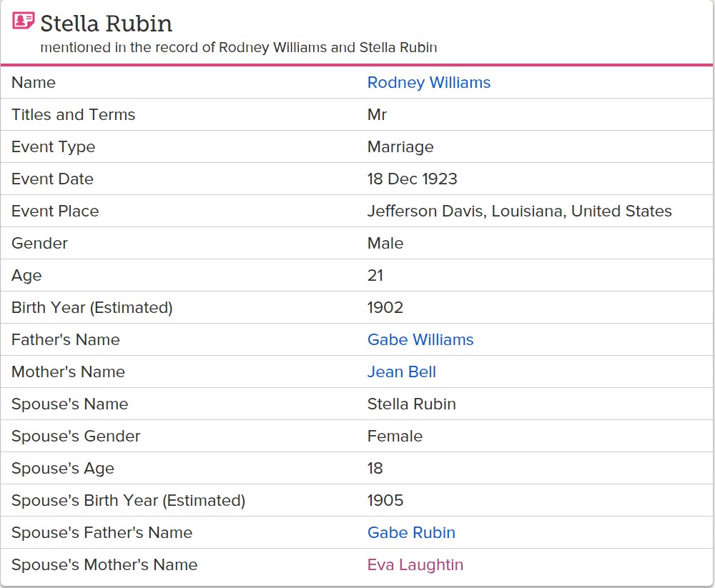715x588 pixels.
Task: Click the Event Place value Jefferson Davis, Louisiana
Action: [519, 211]
